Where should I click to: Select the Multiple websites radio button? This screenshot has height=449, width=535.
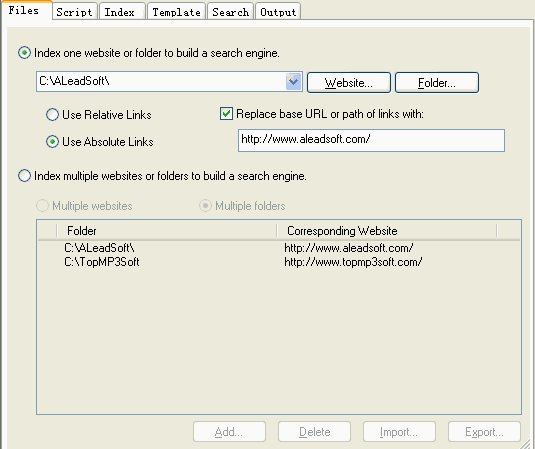pyautogui.click(x=42, y=206)
